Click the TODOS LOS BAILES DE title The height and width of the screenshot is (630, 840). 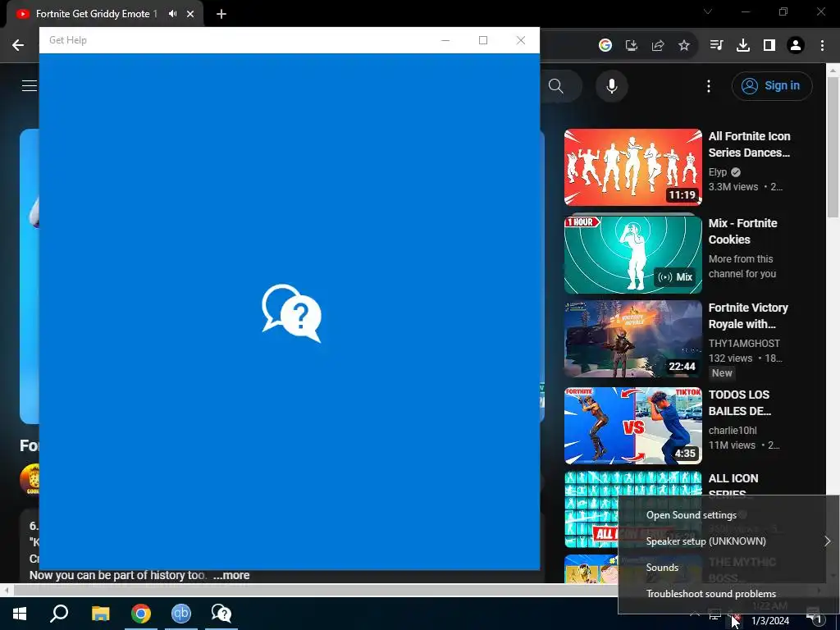click(x=739, y=402)
